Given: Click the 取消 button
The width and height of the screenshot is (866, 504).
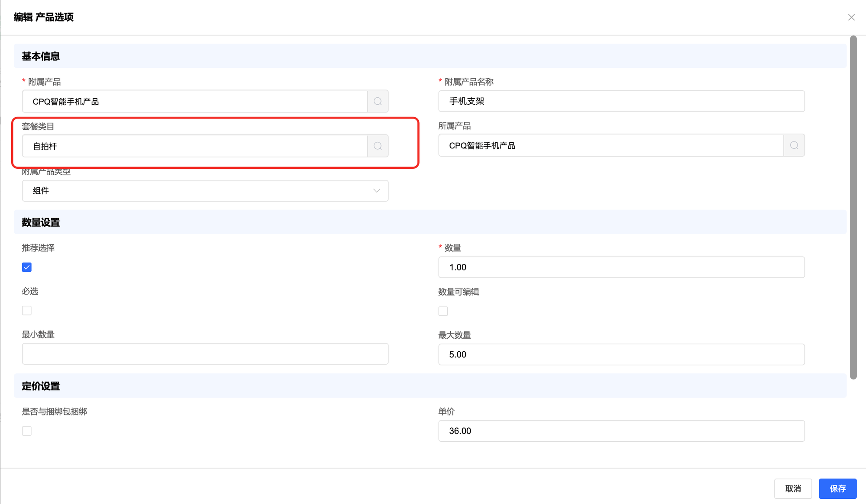Looking at the screenshot, I should click(793, 488).
